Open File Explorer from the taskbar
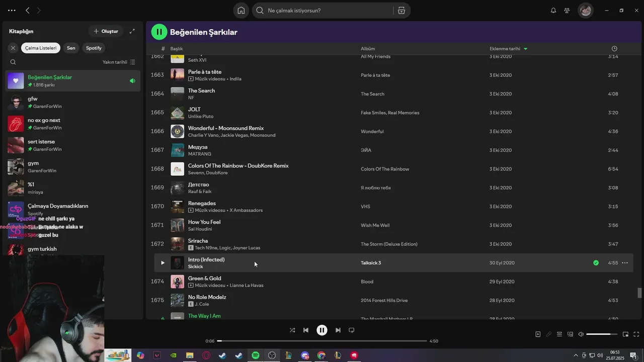Image resolution: width=644 pixels, height=362 pixels. click(x=190, y=355)
